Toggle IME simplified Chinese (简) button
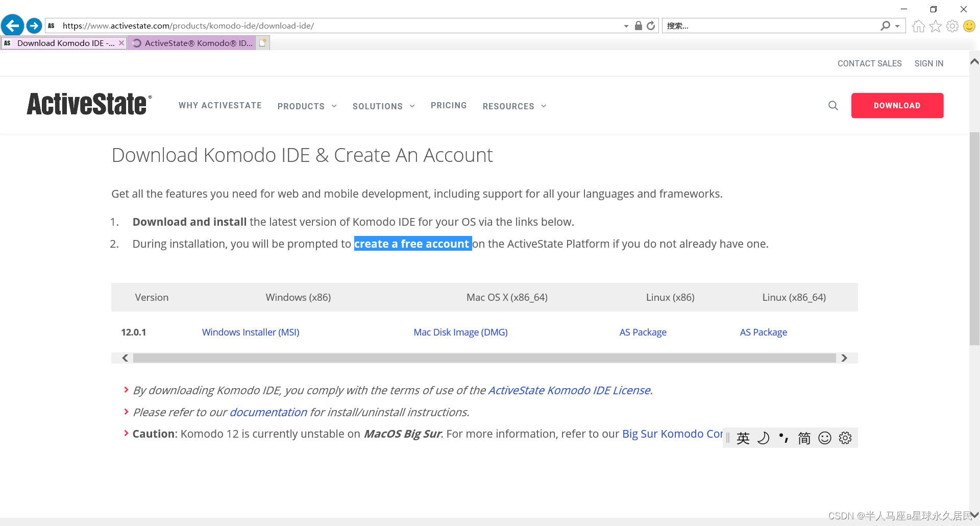Screen dimensions: 980x526 pos(804,438)
